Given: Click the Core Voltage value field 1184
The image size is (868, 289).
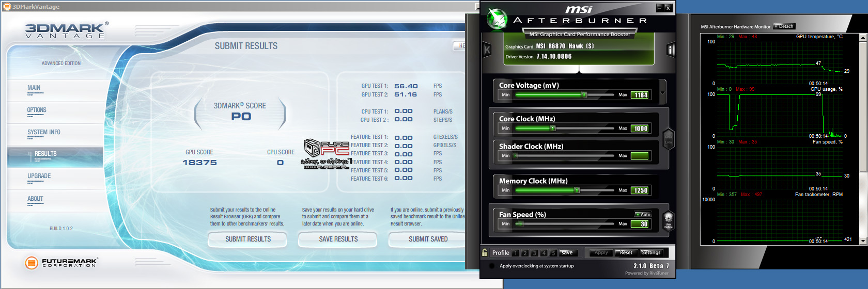Looking at the screenshot, I should coord(641,95).
